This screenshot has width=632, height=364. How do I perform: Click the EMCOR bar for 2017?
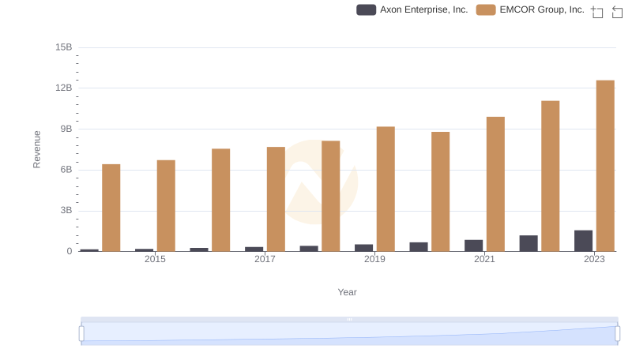(x=276, y=199)
